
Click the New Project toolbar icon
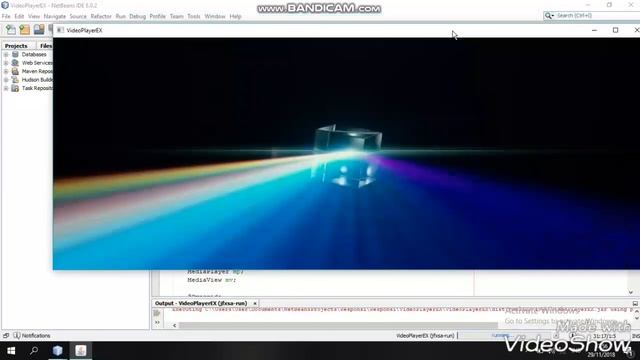pos(25,29)
